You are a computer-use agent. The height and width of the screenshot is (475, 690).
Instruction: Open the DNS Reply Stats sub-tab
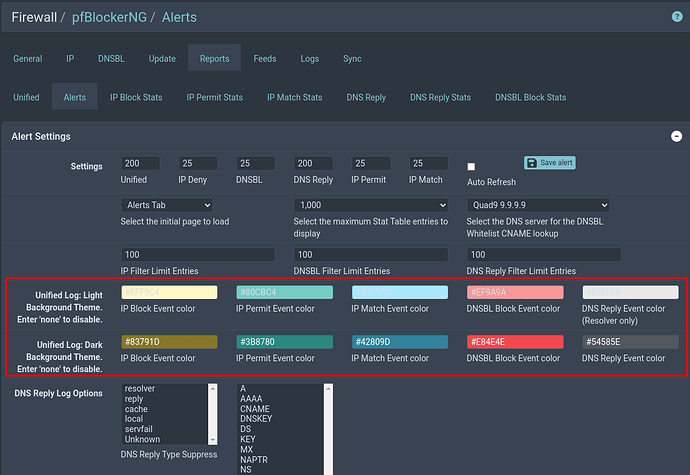tap(440, 97)
